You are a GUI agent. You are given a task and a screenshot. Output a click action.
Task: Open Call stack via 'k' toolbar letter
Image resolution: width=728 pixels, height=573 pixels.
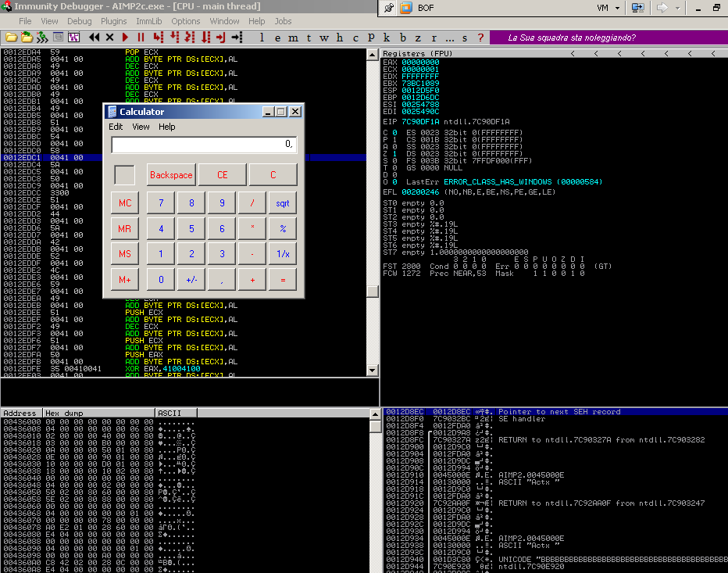click(x=387, y=38)
